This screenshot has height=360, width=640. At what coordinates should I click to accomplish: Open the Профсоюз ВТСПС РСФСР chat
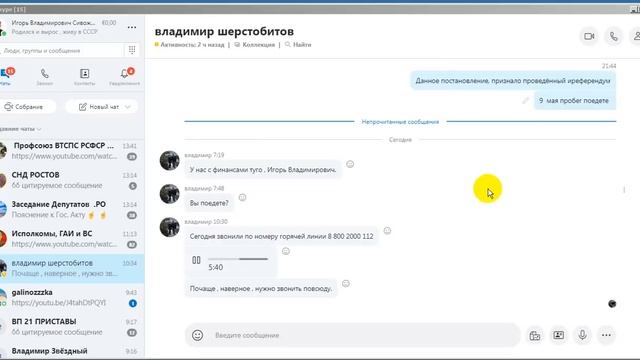(72, 151)
